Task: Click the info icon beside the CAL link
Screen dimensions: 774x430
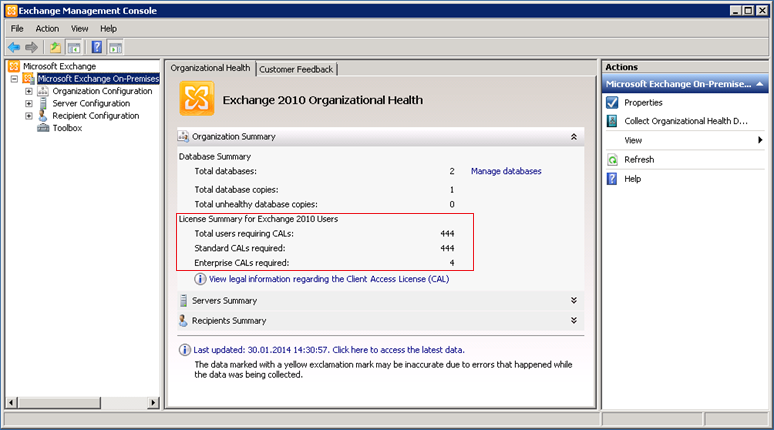Action: tap(200, 279)
